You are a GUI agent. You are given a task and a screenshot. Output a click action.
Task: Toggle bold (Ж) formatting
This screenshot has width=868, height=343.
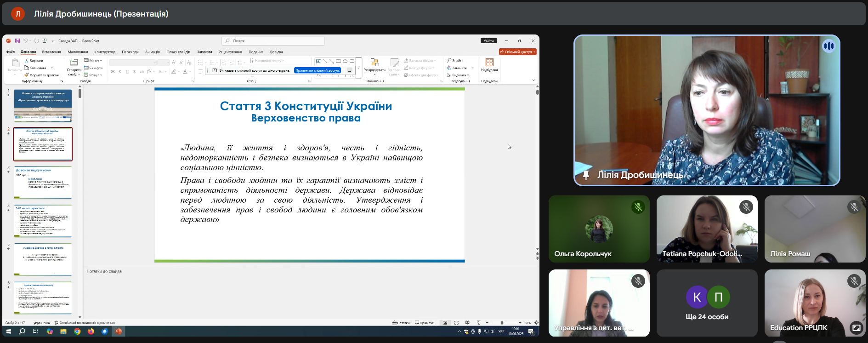click(113, 72)
